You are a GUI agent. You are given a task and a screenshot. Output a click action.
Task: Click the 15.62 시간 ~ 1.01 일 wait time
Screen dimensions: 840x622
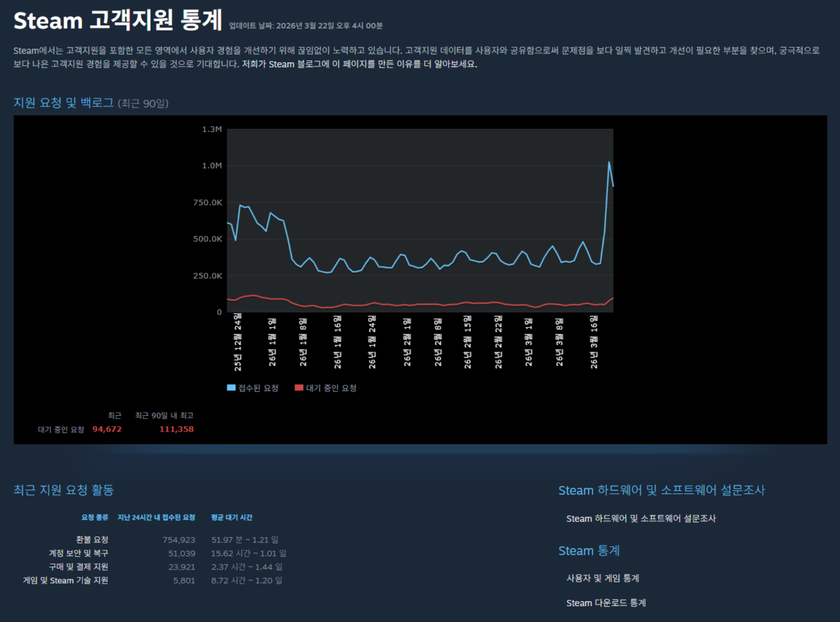point(248,554)
